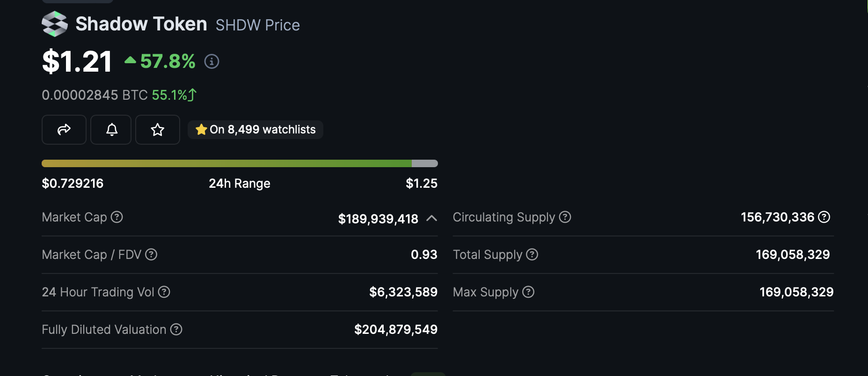Click the Fully Diluted Valuation help icon
Screen dimensions: 868x376
coord(176,329)
